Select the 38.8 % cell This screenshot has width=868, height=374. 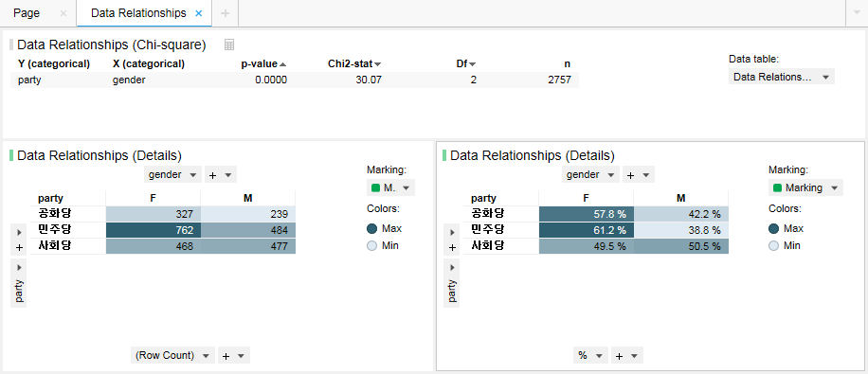[681, 230]
